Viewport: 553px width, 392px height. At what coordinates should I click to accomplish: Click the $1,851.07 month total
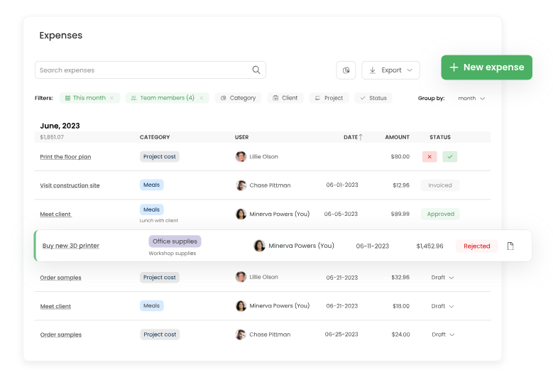click(52, 137)
